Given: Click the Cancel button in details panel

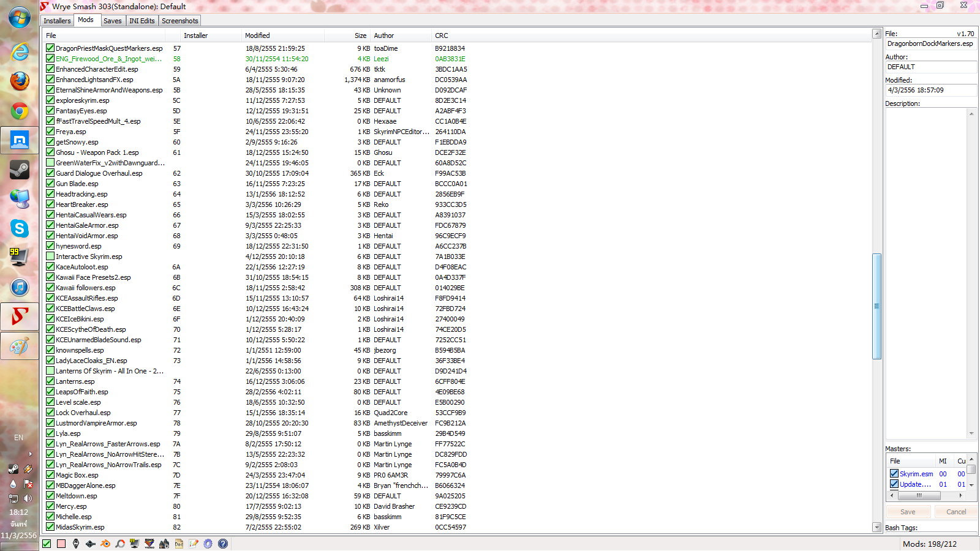Looking at the screenshot, I should [956, 512].
